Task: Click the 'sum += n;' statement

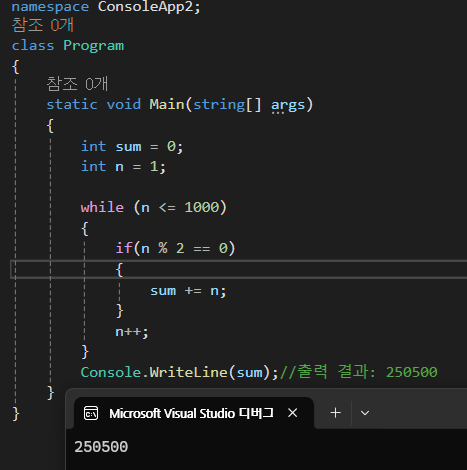Action: click(x=188, y=291)
